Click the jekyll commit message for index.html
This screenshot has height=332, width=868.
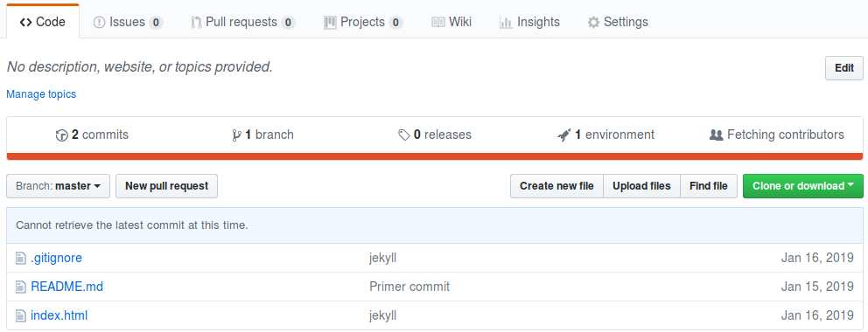pos(382,316)
